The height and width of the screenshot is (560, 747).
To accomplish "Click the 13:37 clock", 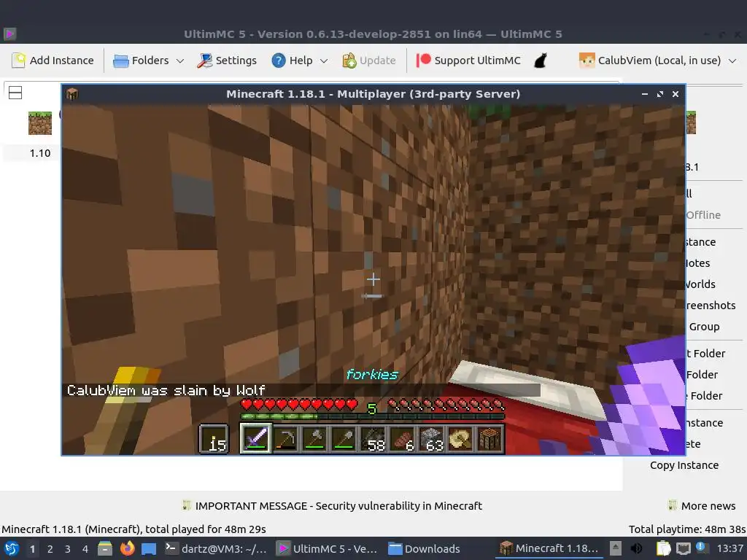I will coord(730,548).
